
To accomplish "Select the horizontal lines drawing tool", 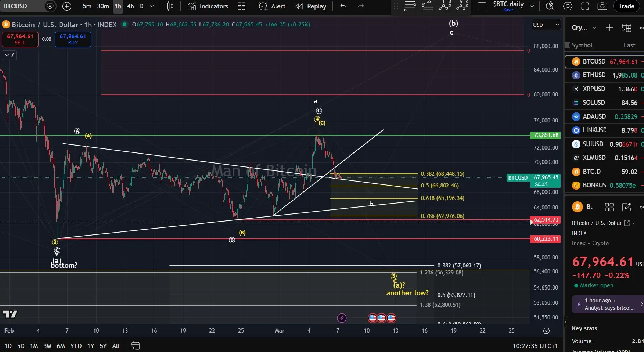I will tap(410, 6).
